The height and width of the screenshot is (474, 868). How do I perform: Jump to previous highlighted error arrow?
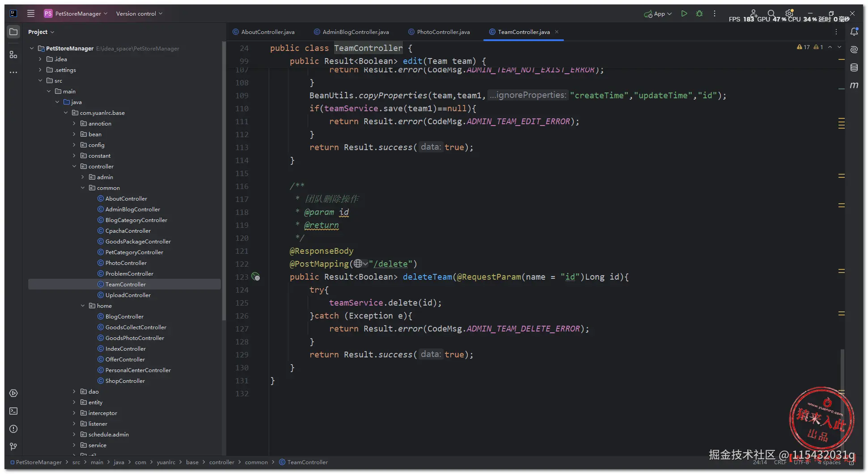click(830, 47)
